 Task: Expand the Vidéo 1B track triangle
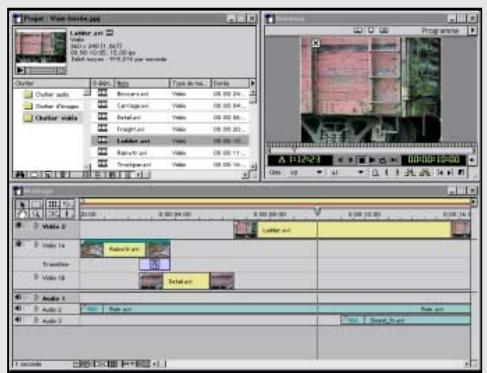pyautogui.click(x=36, y=277)
